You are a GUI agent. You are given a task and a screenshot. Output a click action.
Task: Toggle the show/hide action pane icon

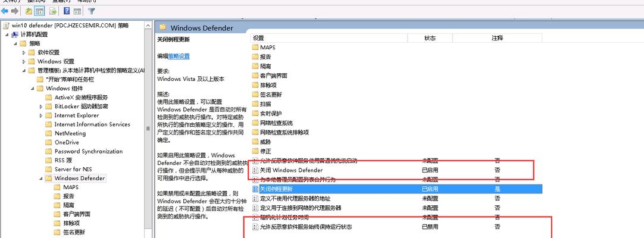click(77, 11)
